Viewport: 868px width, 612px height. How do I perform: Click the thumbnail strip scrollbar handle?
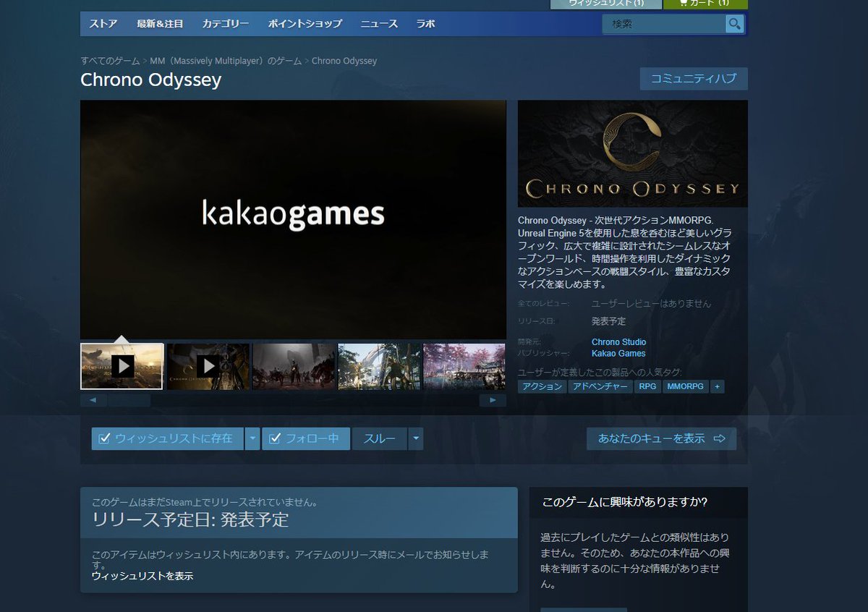point(129,400)
